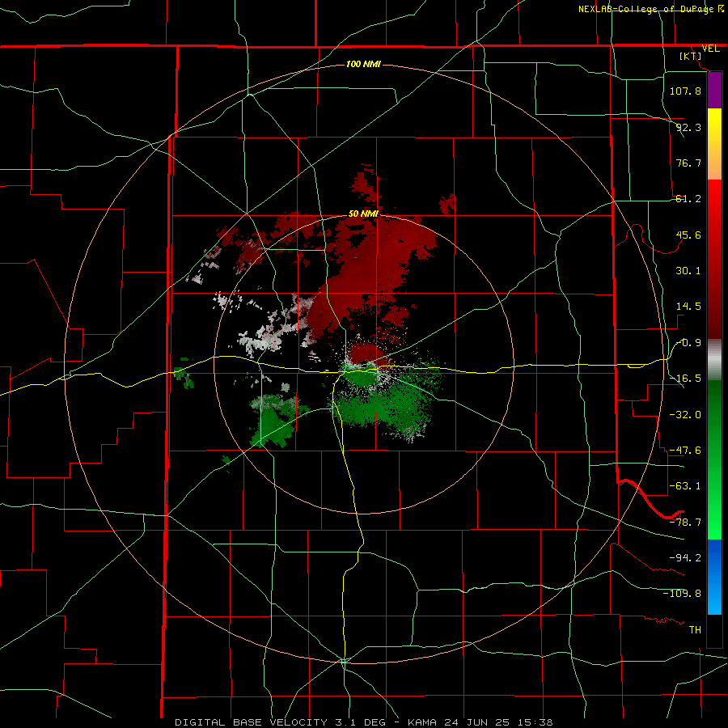Click the 92.3 legend value
728x728 pixels.
coord(688,127)
